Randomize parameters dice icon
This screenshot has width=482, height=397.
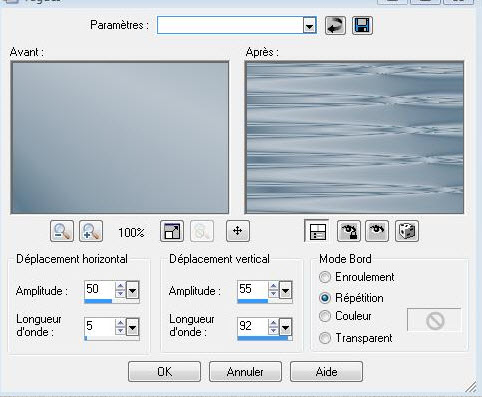407,231
